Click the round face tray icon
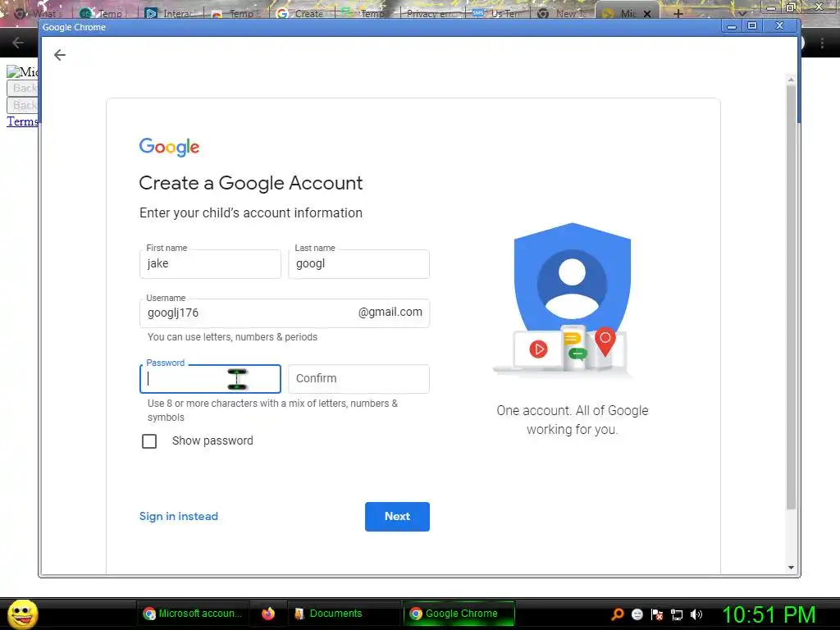This screenshot has width=840, height=630. click(637, 614)
